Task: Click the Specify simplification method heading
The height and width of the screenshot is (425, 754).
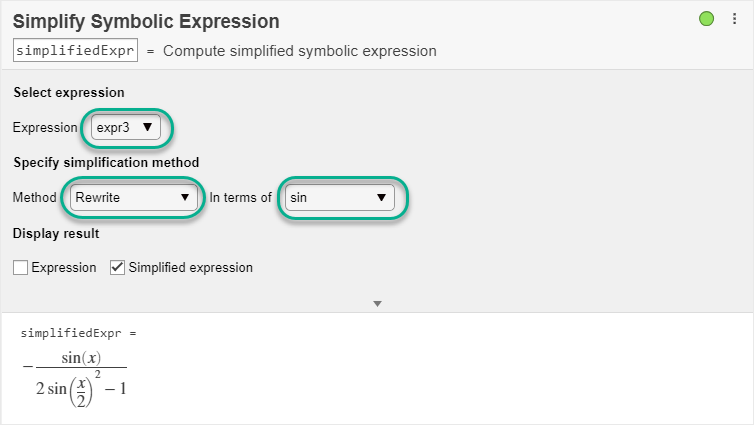Action: point(106,162)
